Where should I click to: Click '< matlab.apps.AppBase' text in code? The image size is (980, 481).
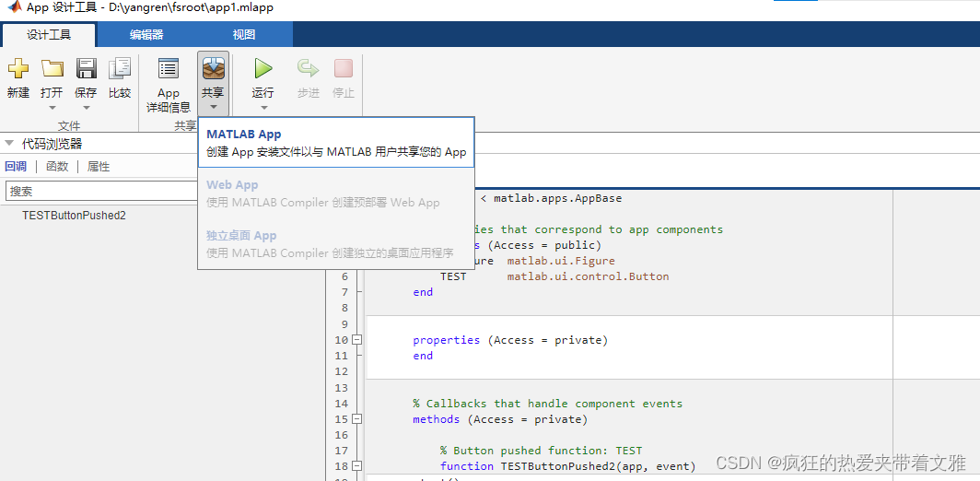click(551, 199)
